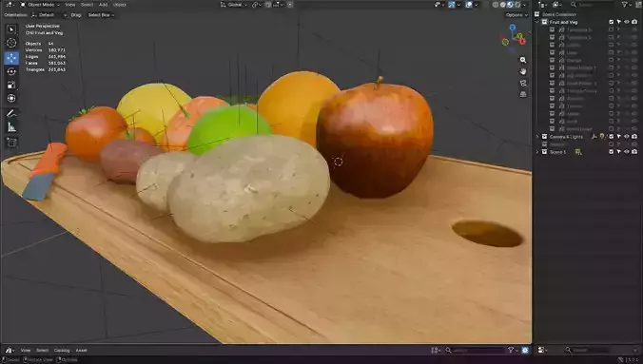Switch perspective/orthographic projection icon
Image resolution: width=643 pixels, height=364 pixels.
coord(523,94)
